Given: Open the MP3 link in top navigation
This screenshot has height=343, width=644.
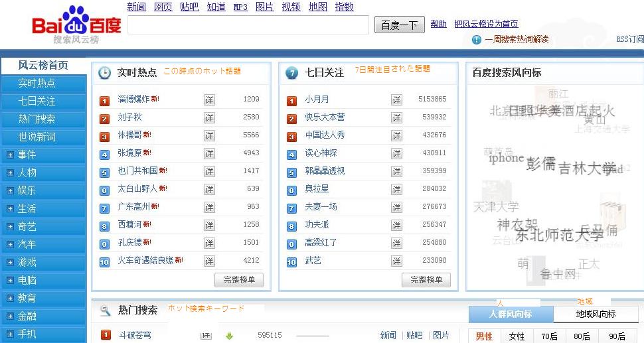Looking at the screenshot, I should click(240, 7).
